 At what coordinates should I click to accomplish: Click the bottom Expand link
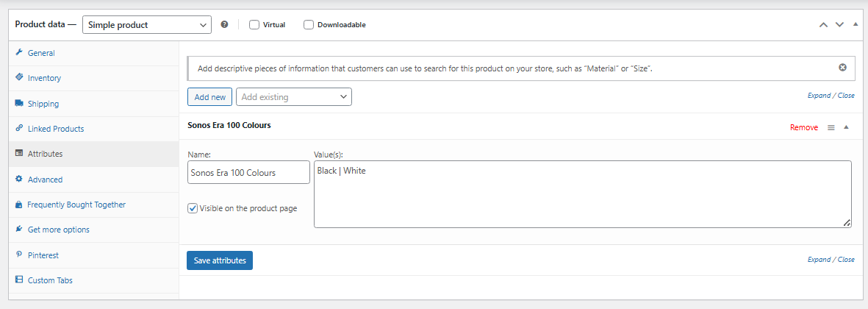coord(819,259)
